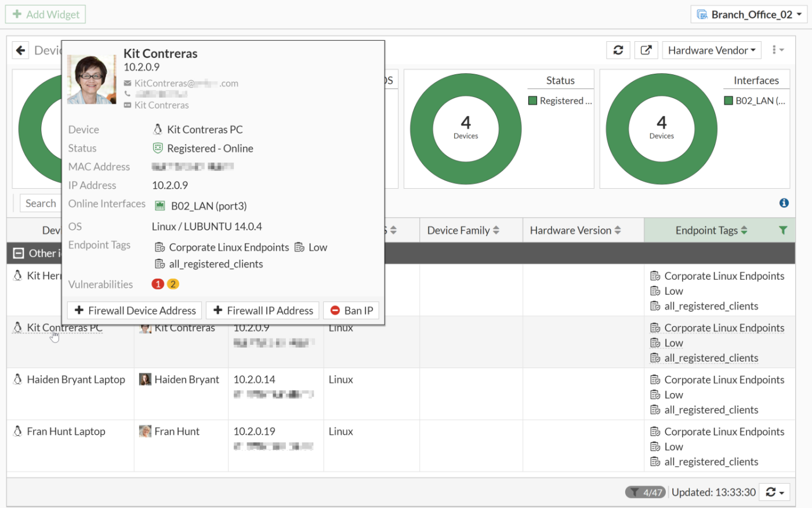The width and height of the screenshot is (812, 508).
Task: Refresh the Devices widget
Action: pyautogui.click(x=618, y=50)
